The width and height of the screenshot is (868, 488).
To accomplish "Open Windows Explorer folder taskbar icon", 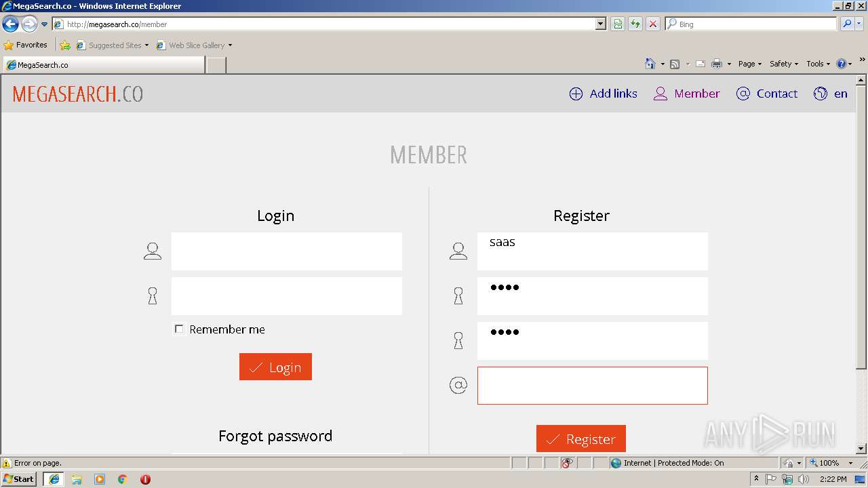I will tap(77, 479).
